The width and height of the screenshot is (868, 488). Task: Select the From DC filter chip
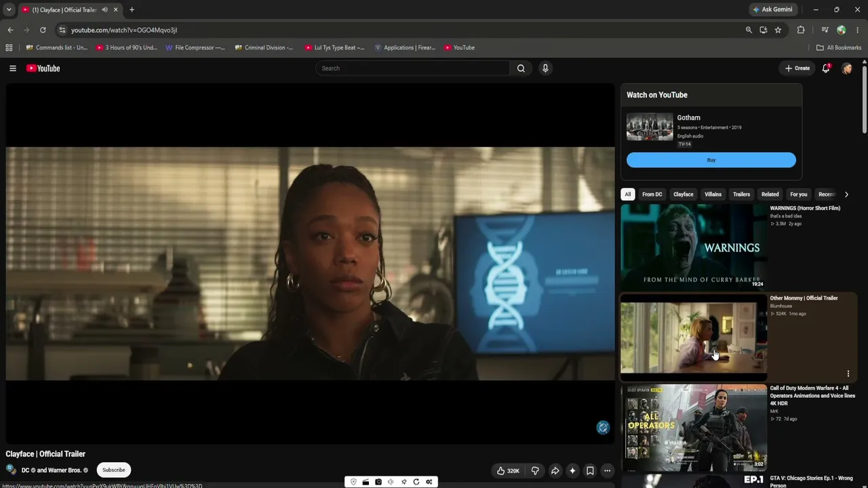652,195
